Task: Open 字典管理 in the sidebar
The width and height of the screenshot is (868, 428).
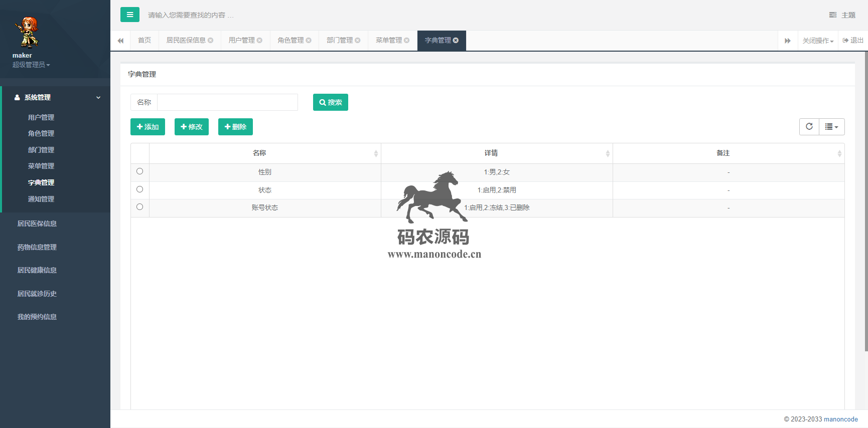Action: coord(41,182)
